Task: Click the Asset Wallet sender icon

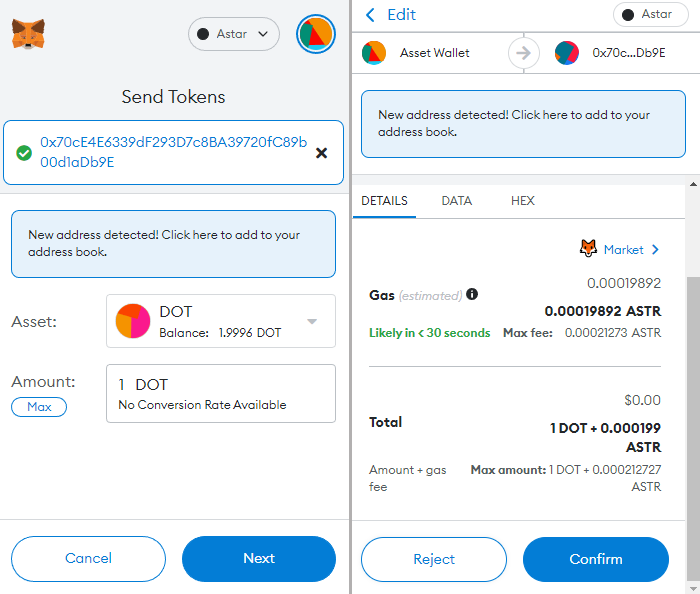Action: [374, 52]
